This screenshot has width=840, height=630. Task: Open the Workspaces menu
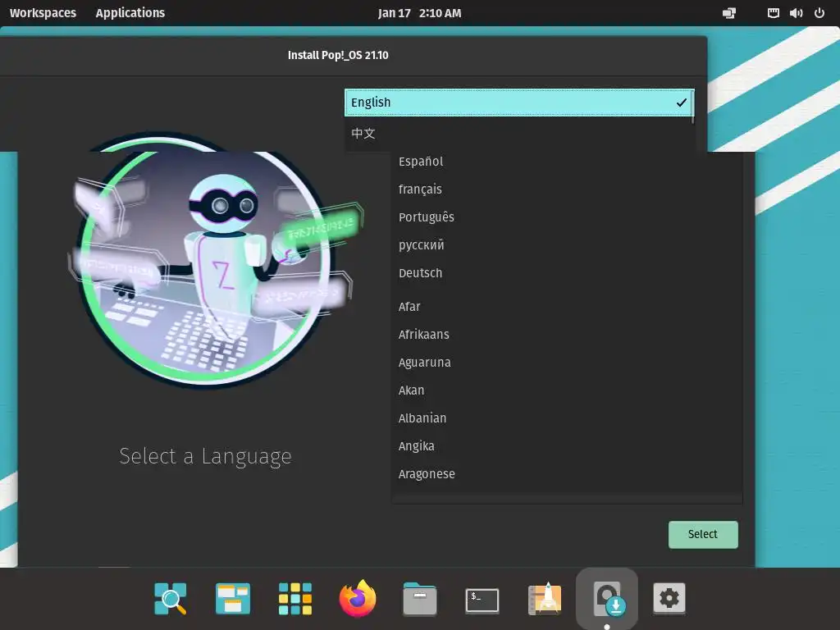coord(43,13)
